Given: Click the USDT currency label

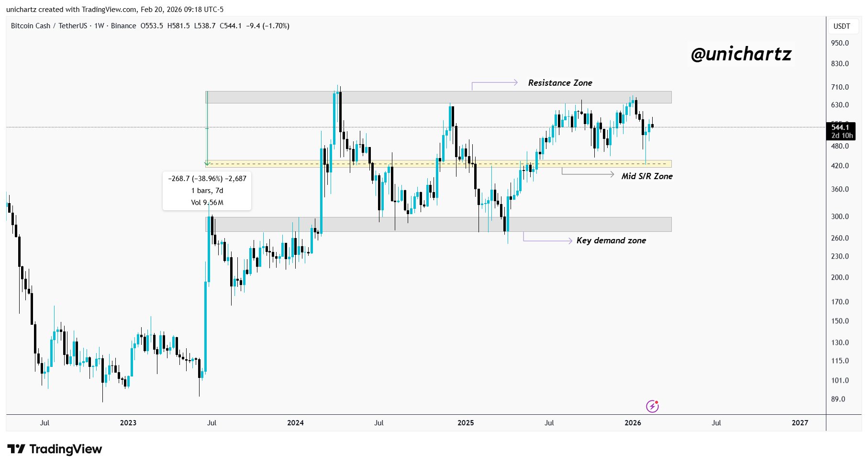Looking at the screenshot, I should tap(842, 26).
